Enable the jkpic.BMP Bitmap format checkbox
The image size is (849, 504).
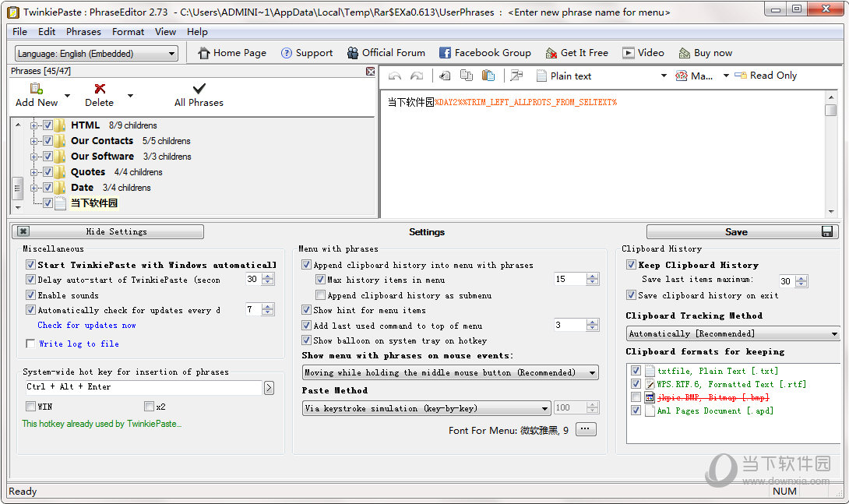pos(636,397)
